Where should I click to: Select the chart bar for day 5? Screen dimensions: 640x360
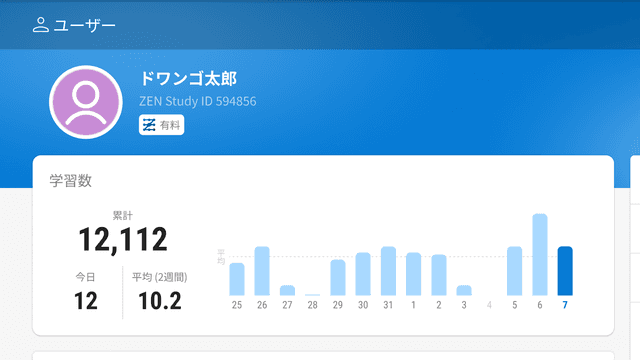click(x=515, y=271)
